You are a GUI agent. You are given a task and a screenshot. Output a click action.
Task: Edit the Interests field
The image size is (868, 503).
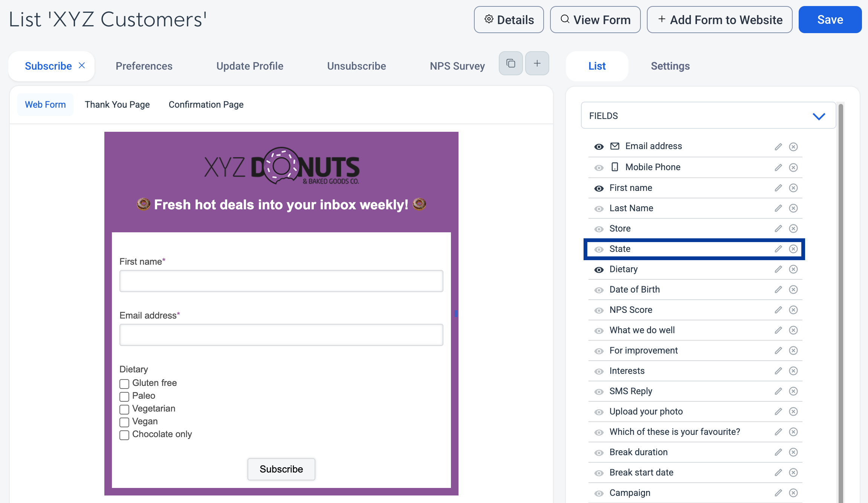(778, 370)
